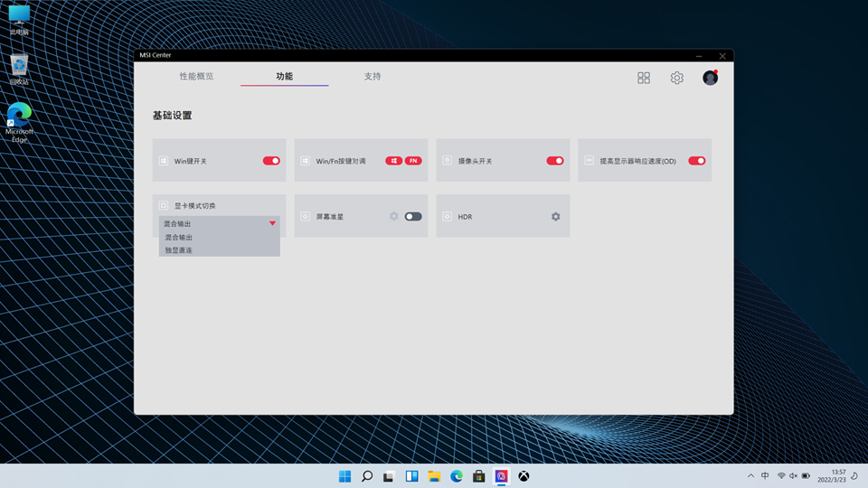Close the MSI Center window
The image size is (868, 488).
722,56
